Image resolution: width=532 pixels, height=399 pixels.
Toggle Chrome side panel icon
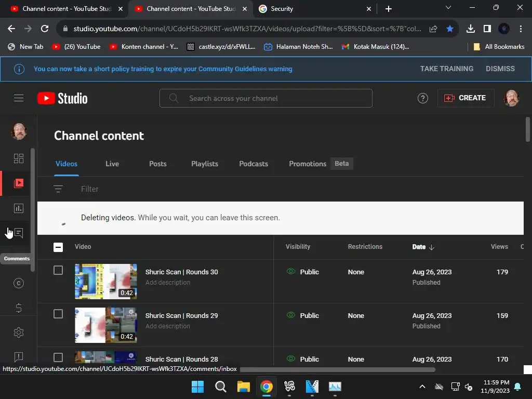(487, 29)
